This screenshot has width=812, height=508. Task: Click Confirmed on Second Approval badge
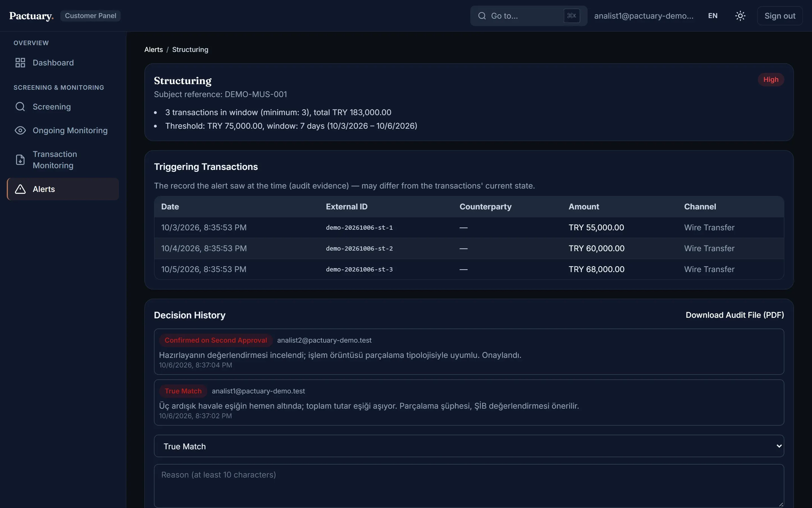pyautogui.click(x=216, y=340)
